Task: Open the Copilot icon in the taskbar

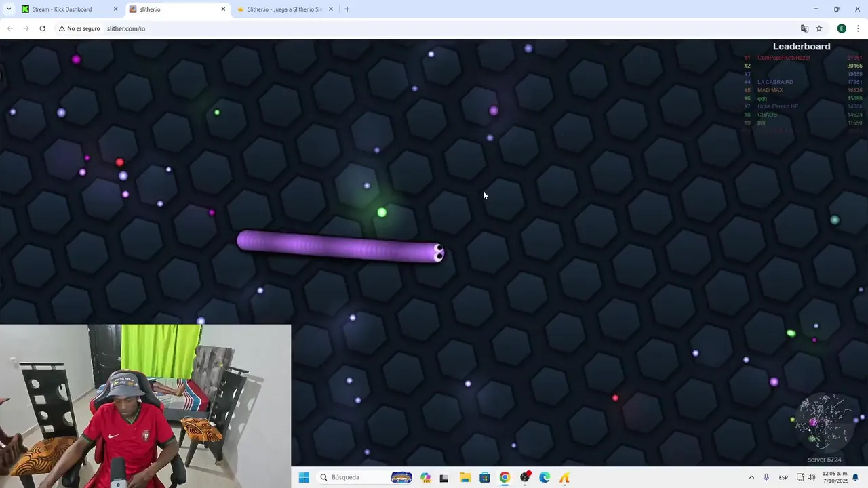Action: pos(425,477)
